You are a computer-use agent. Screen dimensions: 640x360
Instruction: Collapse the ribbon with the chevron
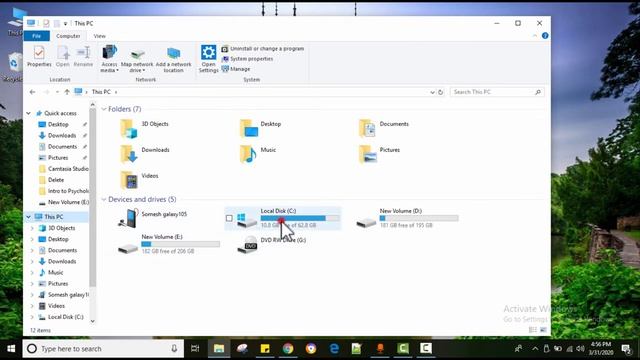pos(535,36)
